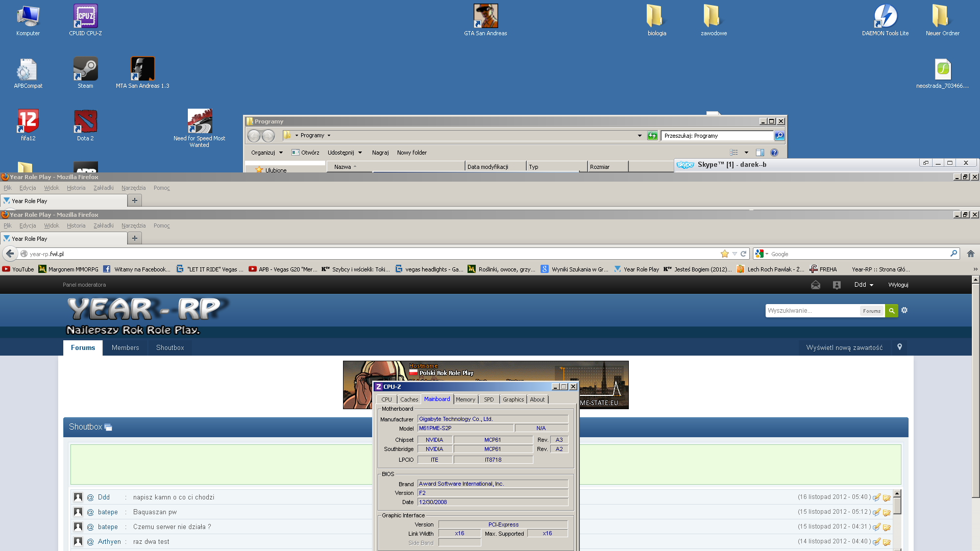This screenshot has width=980, height=551.
Task: Switch to the SPD tab in CPU-Z
Action: [489, 399]
